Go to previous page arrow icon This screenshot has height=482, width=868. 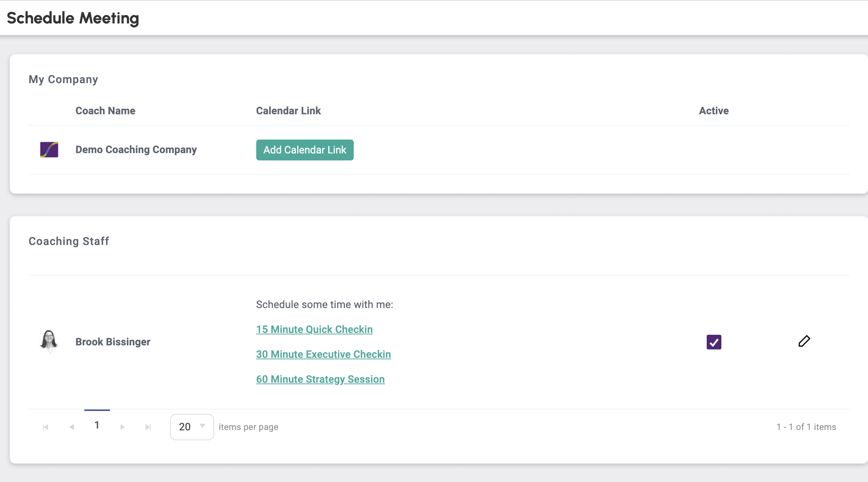(72, 427)
